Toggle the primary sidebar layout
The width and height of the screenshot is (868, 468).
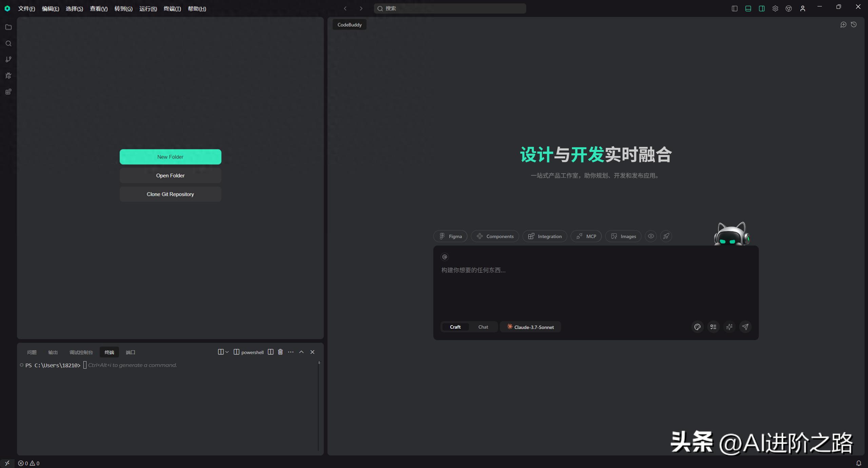pos(734,8)
